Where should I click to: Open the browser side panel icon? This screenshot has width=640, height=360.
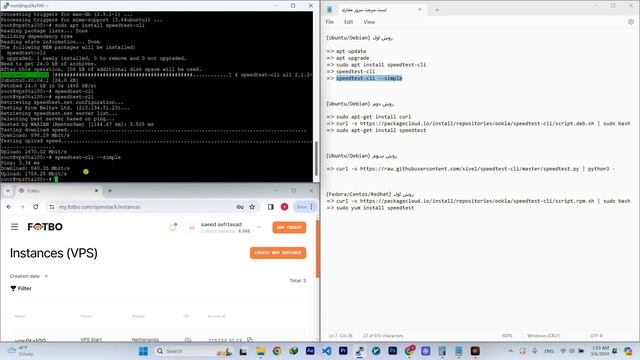click(x=271, y=207)
